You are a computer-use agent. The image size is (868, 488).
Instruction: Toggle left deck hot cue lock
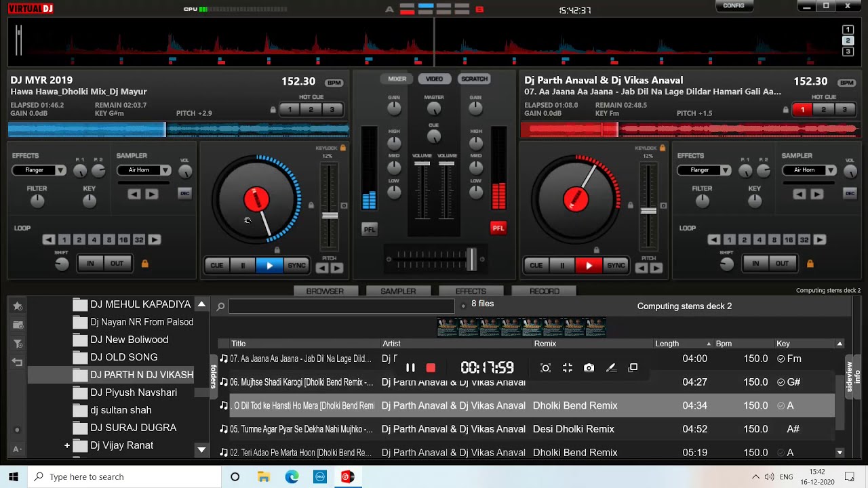(x=273, y=110)
